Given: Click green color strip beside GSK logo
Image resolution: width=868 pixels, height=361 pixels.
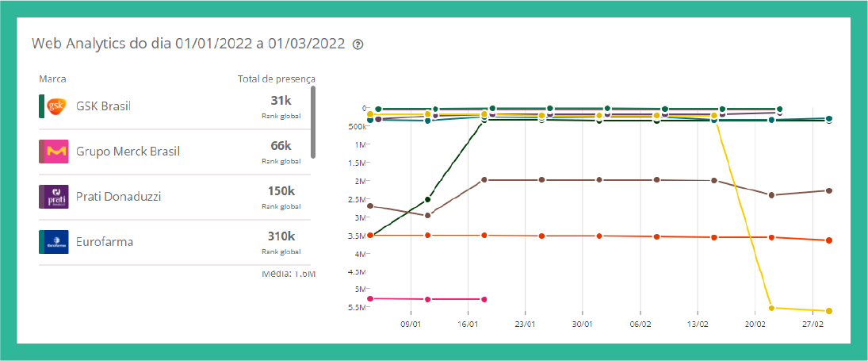Looking at the screenshot, I should [x=41, y=106].
